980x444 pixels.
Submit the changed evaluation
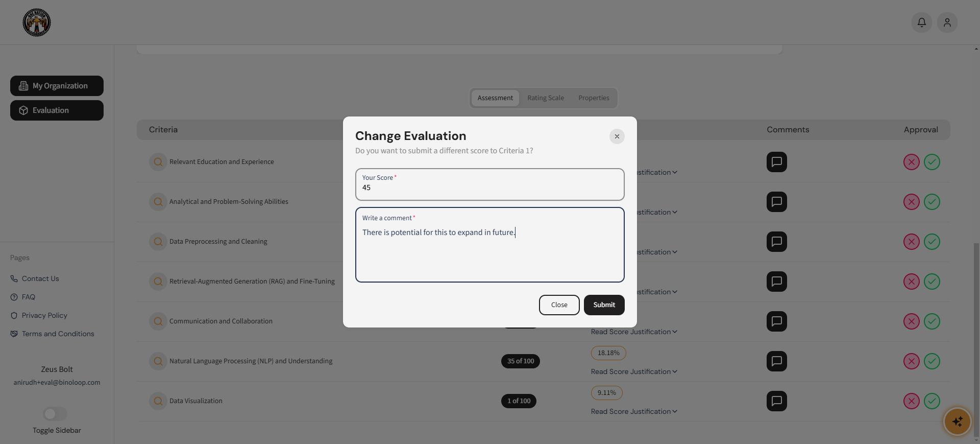click(604, 305)
